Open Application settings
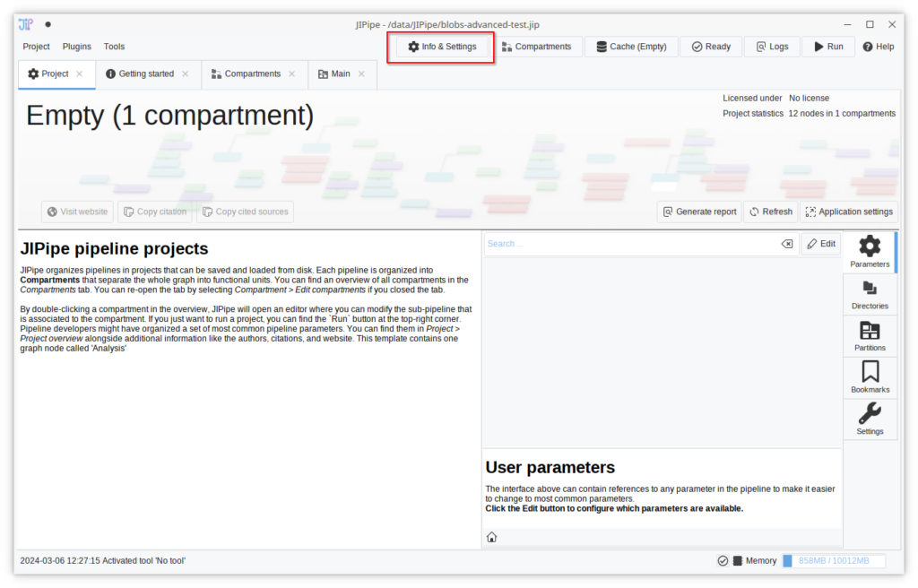 click(x=848, y=212)
